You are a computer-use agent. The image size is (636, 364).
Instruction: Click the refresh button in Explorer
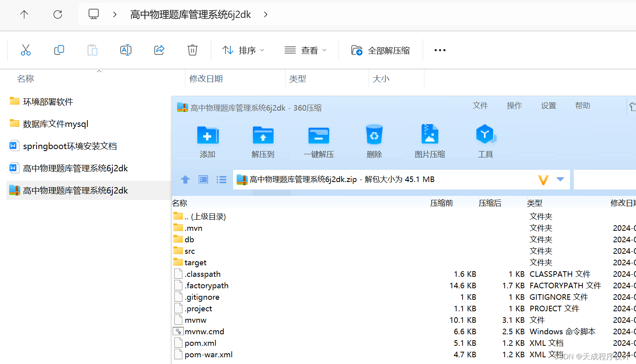(x=58, y=14)
